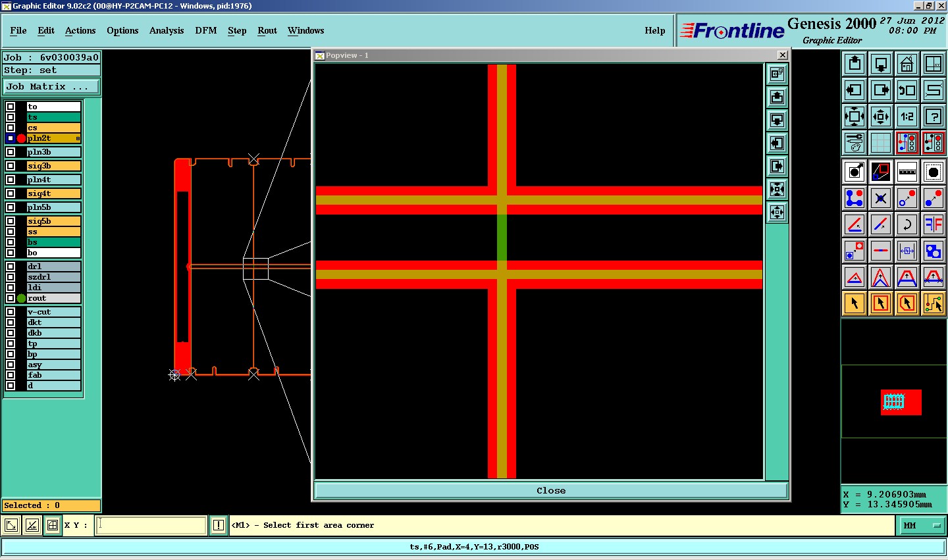The image size is (948, 560).
Task: Click the red color dot on pln2t
Action: pyautogui.click(x=21, y=138)
